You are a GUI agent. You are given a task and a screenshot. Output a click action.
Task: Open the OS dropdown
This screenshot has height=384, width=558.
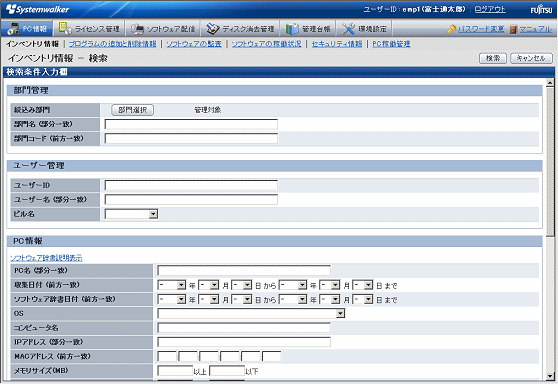251,313
